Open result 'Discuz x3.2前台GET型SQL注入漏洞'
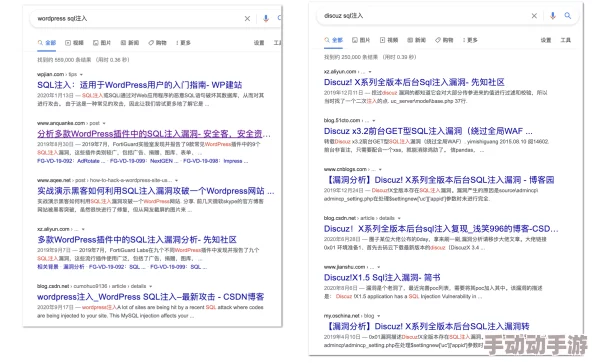The image size is (594, 363). (428, 131)
